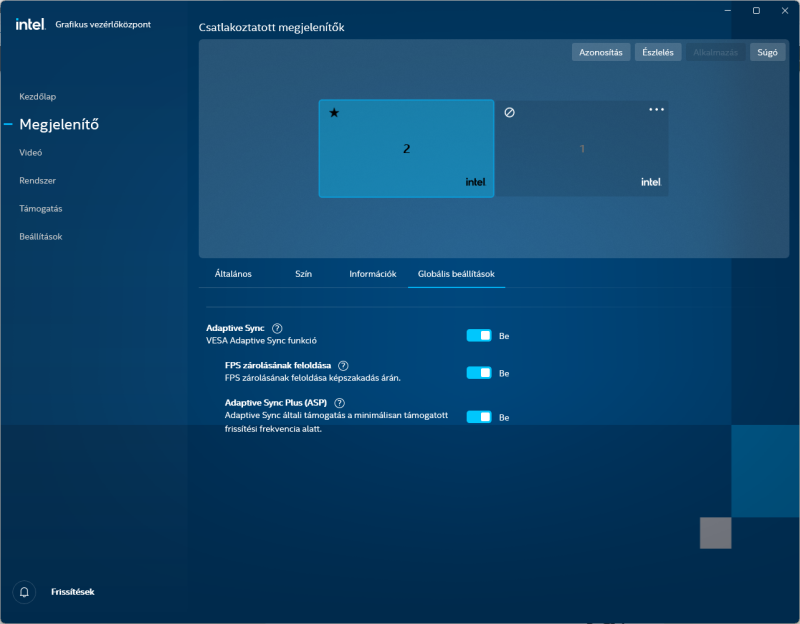This screenshot has height=624, width=800.
Task: Toggle the Adaptive Sync switch
Action: [x=479, y=335]
